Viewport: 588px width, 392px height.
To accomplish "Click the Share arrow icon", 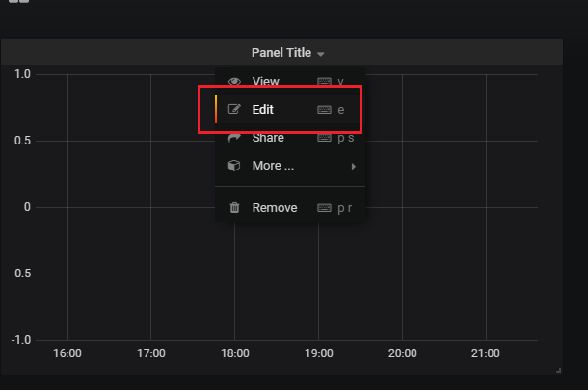I will pyautogui.click(x=234, y=138).
